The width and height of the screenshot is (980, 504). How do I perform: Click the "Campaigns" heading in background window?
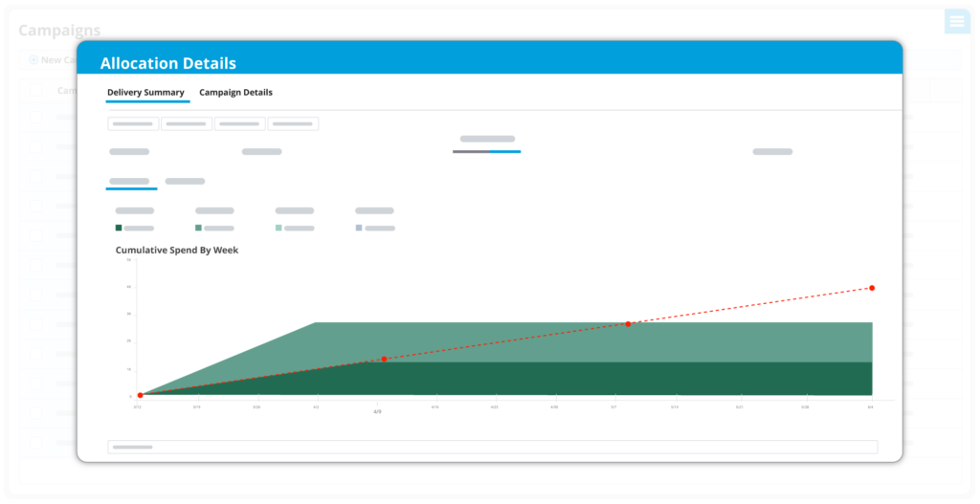(x=59, y=30)
